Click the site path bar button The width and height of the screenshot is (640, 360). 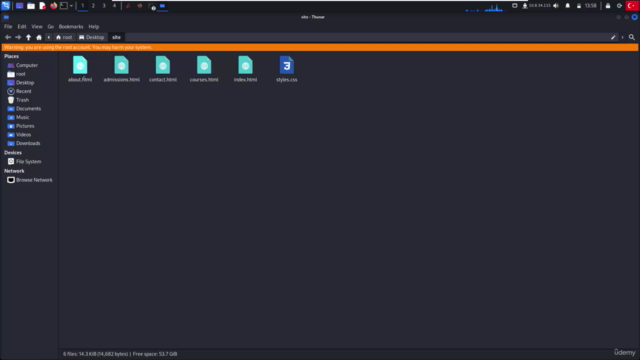116,37
